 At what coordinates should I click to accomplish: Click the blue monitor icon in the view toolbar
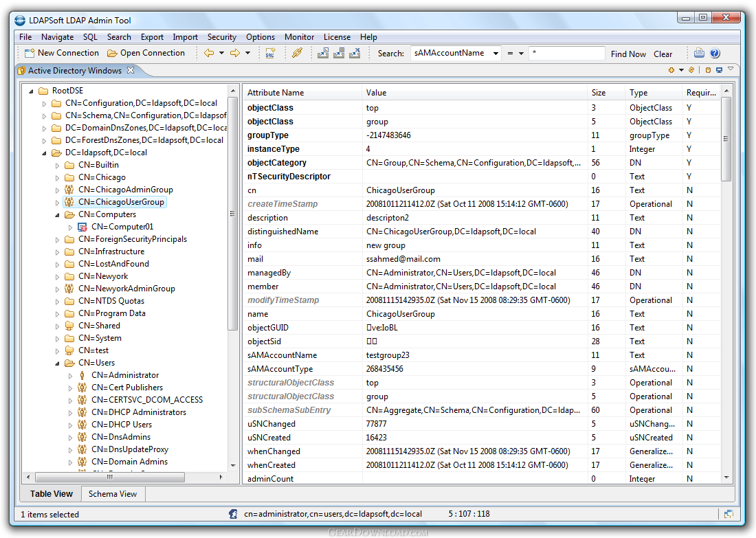tap(719, 70)
